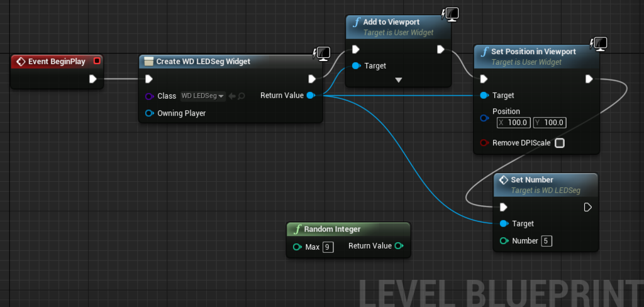Click the Event BeginPlay execution output pin
Screen dimensions: 644x307
[93, 79]
